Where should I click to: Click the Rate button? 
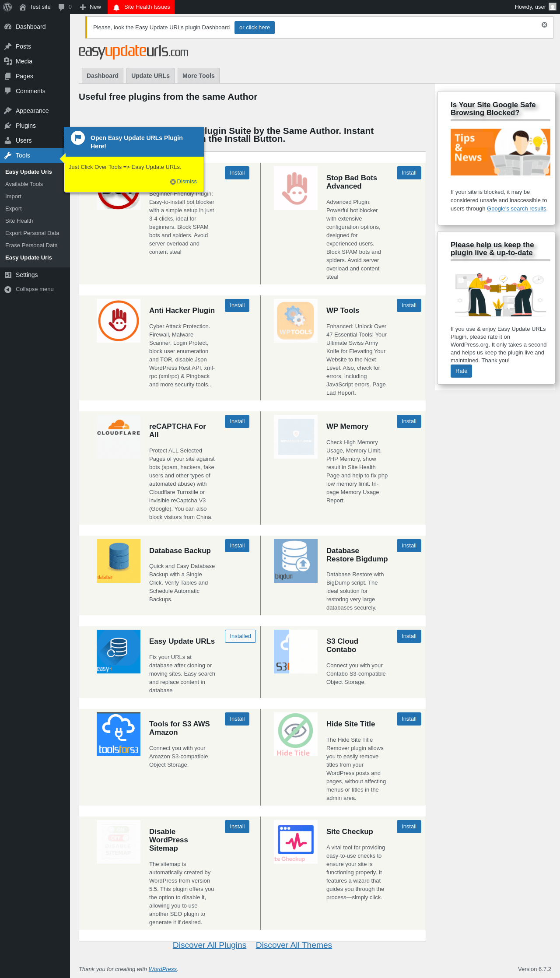[461, 371]
